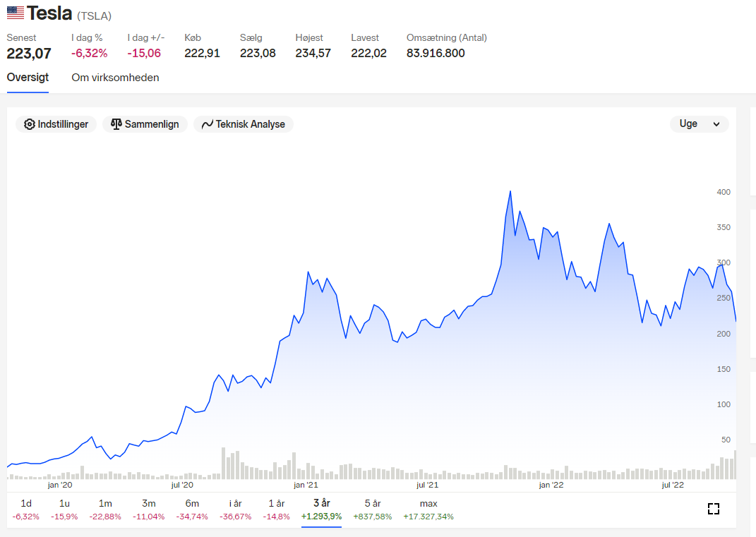This screenshot has height=537, width=756.
Task: Open Teknisk Analyse chart tool
Action: (244, 124)
